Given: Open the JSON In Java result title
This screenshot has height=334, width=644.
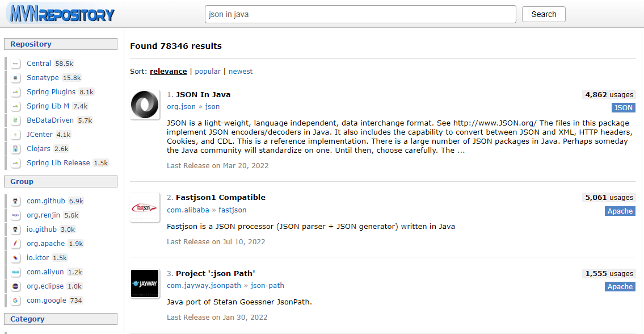Looking at the screenshot, I should 203,95.
